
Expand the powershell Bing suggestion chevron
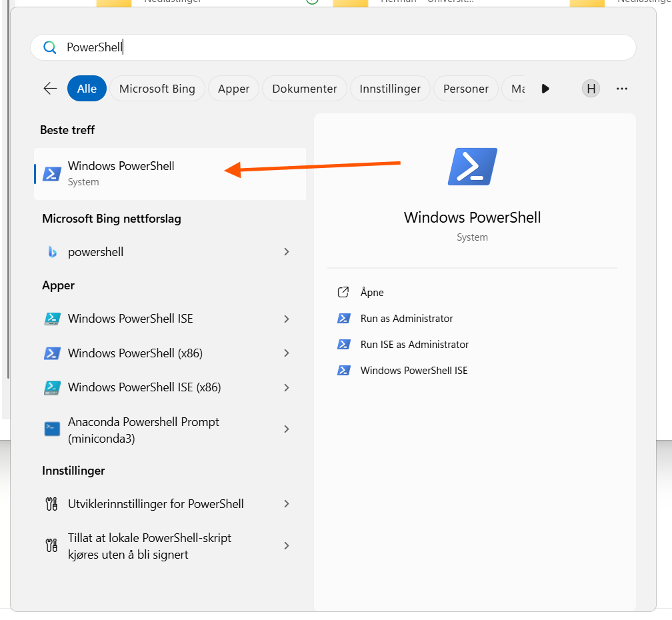point(286,252)
